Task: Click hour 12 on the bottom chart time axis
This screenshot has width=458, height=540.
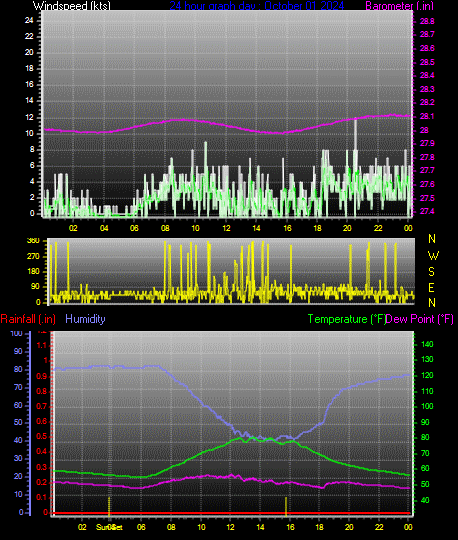Action: (x=230, y=527)
